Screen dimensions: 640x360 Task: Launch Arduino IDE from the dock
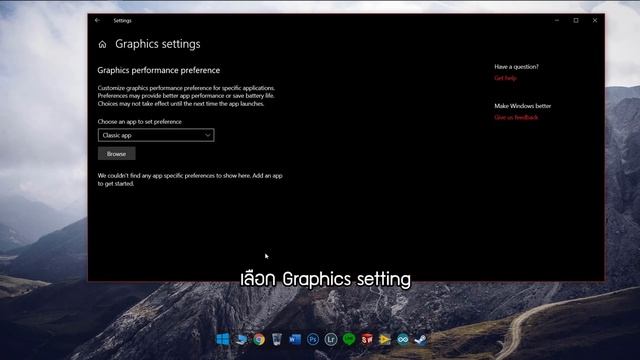click(x=403, y=339)
